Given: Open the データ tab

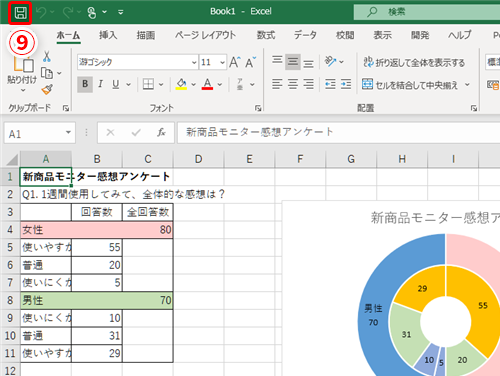Looking at the screenshot, I should click(305, 35).
